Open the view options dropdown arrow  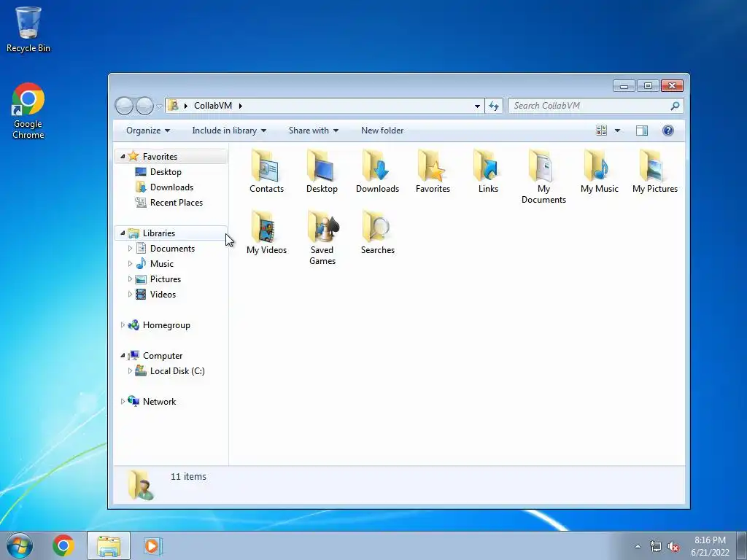tap(617, 131)
